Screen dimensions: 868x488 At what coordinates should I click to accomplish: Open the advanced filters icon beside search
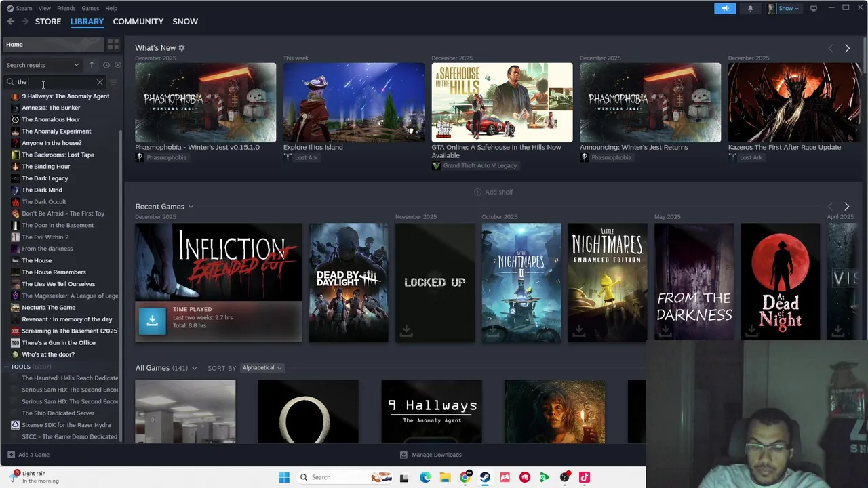(113, 82)
